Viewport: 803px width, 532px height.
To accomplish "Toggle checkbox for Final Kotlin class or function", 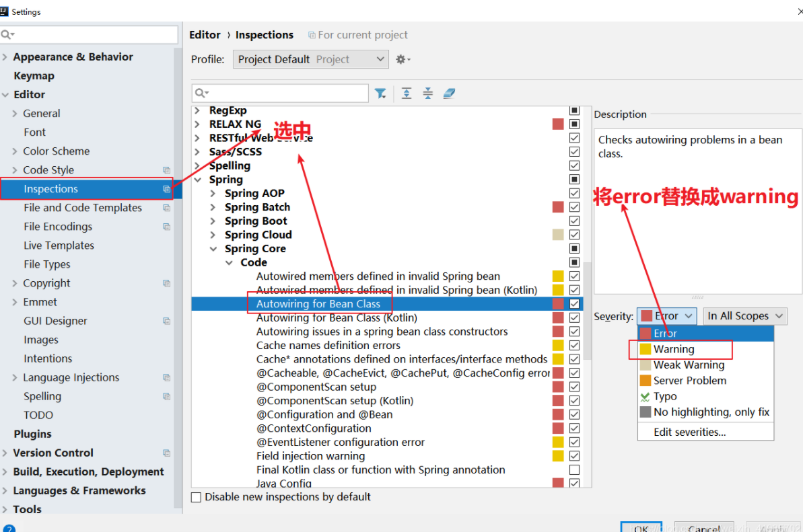I will 574,469.
